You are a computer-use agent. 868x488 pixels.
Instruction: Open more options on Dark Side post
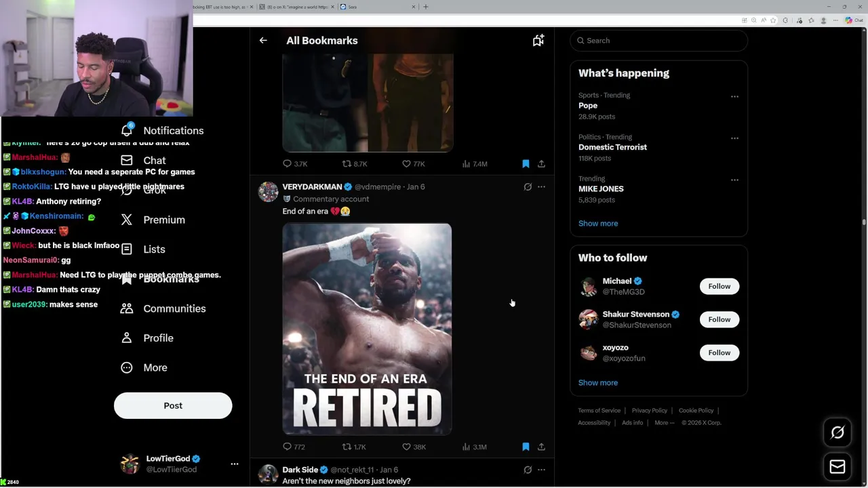pos(541,470)
